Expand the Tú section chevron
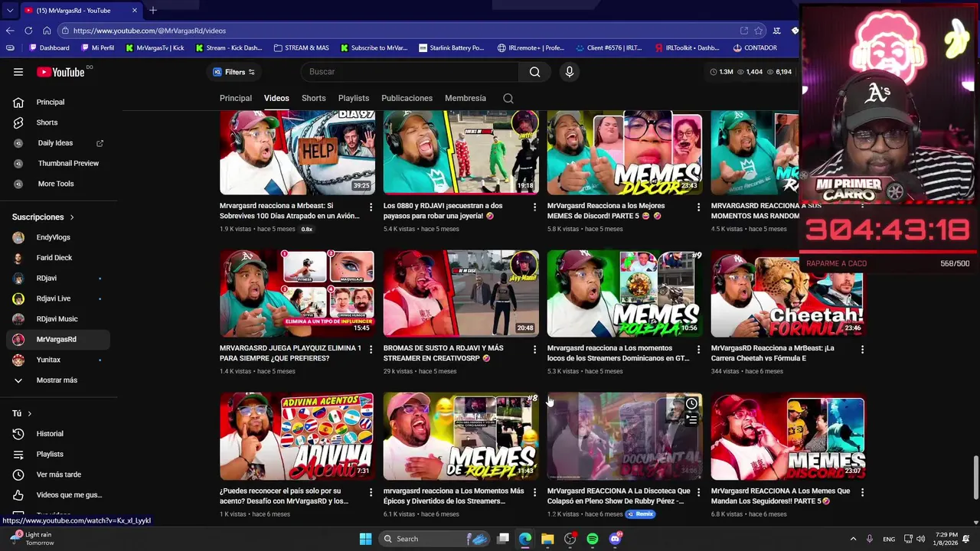 (29, 413)
